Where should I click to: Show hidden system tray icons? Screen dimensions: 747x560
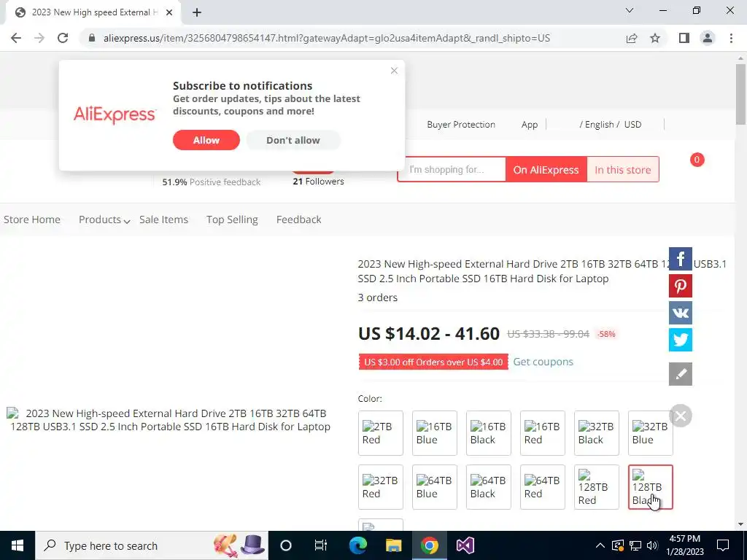pos(600,545)
